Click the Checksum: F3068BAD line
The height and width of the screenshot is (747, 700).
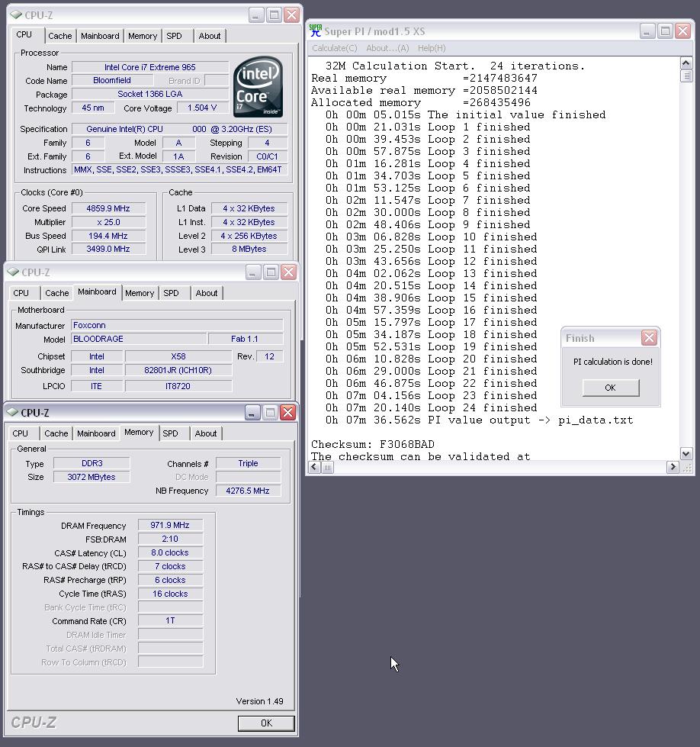[372, 445]
